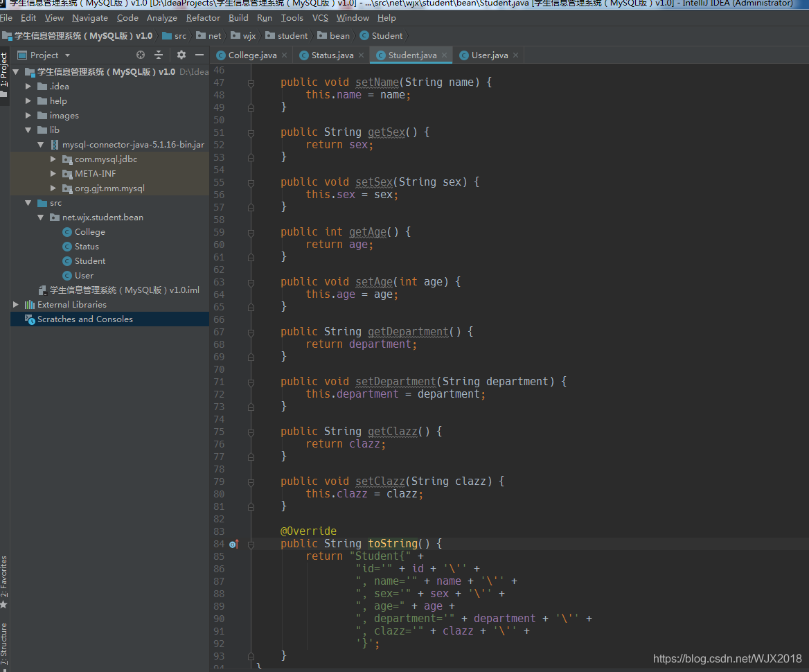809x672 pixels.
Task: Click the iml module file icon
Action: [x=43, y=290]
